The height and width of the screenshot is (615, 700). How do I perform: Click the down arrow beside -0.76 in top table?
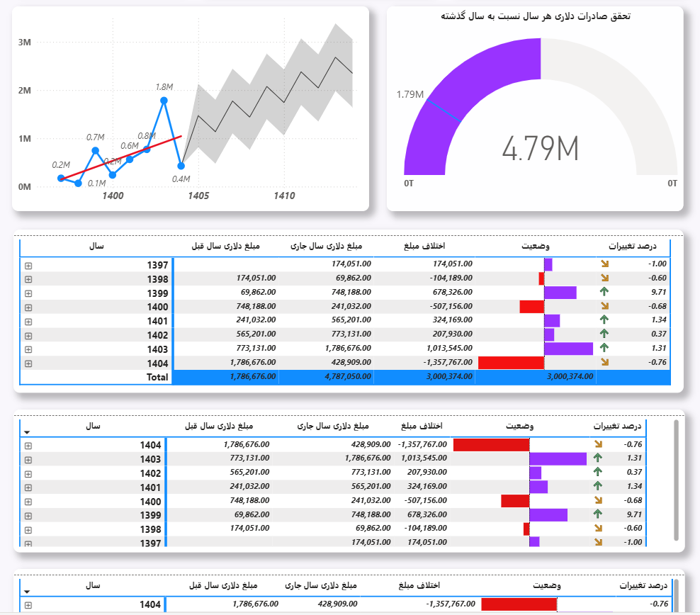click(x=604, y=362)
